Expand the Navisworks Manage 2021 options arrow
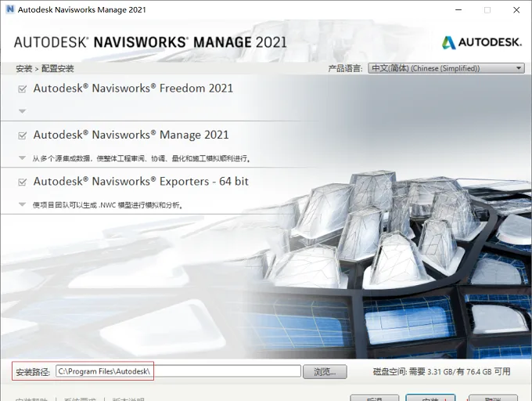Viewport: 532px width, 401px height. pyautogui.click(x=23, y=157)
